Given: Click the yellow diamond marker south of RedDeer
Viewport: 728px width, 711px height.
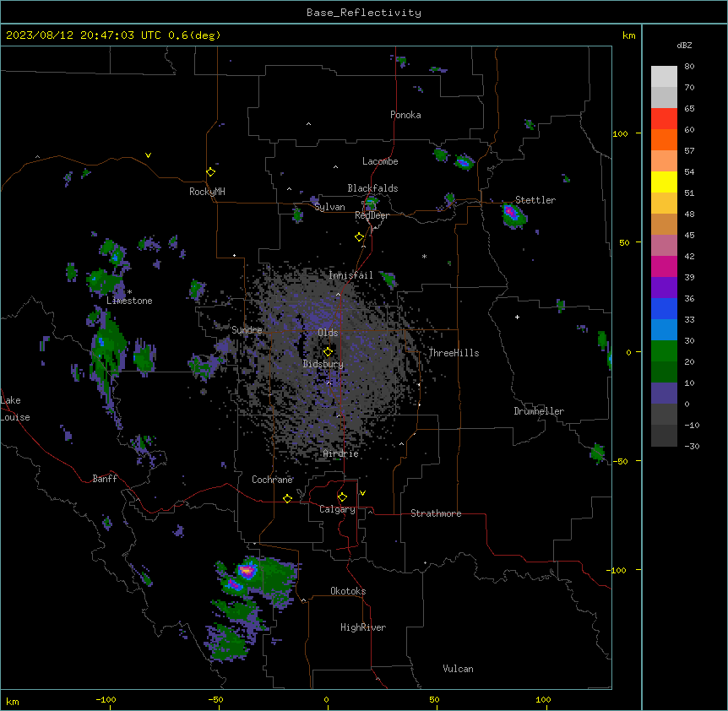Looking at the screenshot, I should tap(360, 237).
